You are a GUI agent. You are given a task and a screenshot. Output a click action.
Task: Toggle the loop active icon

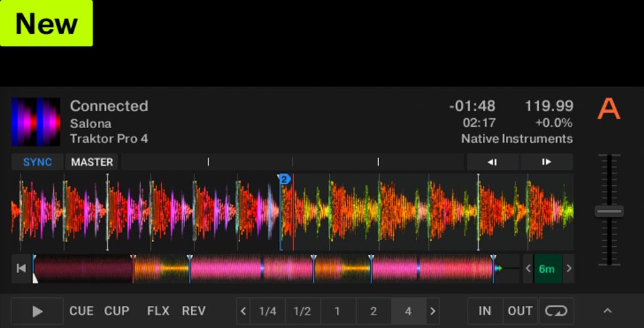pyautogui.click(x=556, y=311)
